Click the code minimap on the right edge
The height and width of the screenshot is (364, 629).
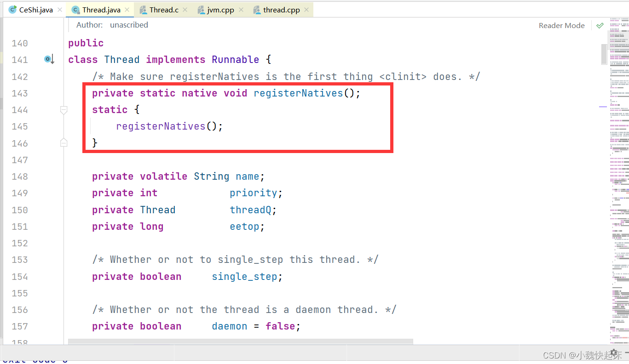click(619, 182)
